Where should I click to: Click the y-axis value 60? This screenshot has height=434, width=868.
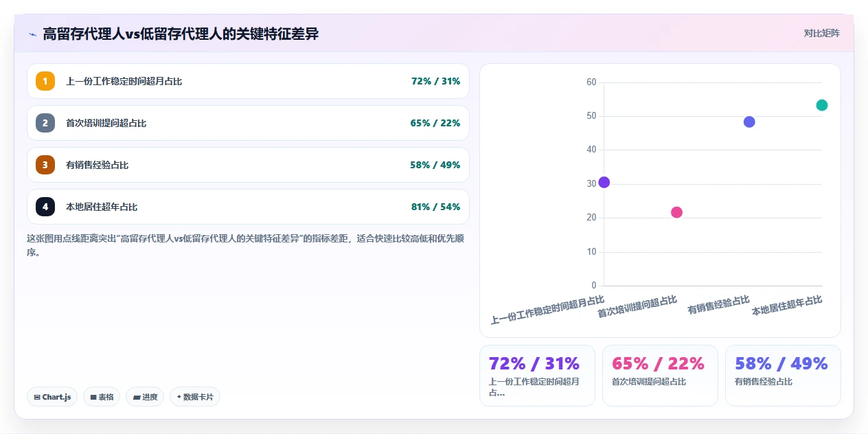point(591,82)
